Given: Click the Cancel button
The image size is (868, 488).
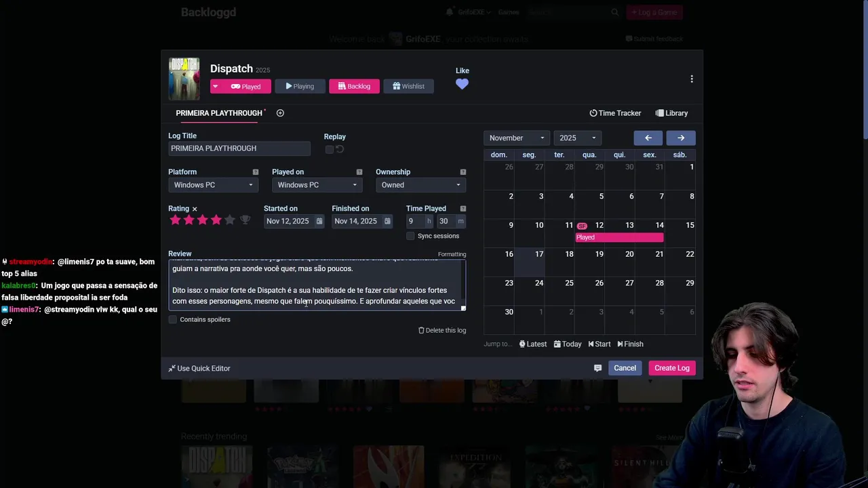Looking at the screenshot, I should tap(625, 368).
